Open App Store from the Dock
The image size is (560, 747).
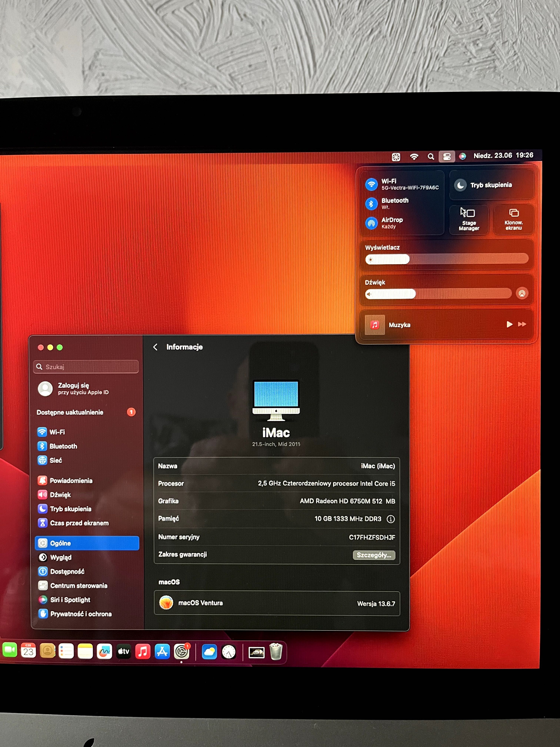click(162, 651)
